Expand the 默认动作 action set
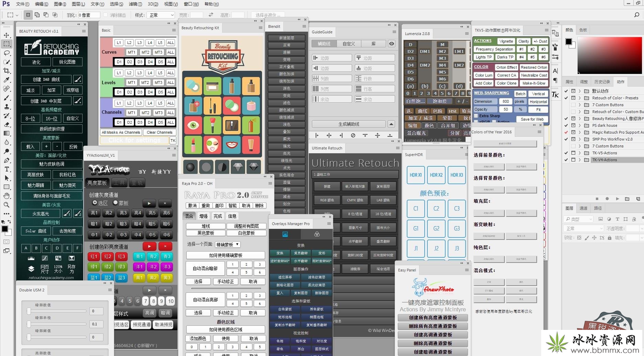Image resolution: width=644 pixels, height=356 pixels. [580, 91]
